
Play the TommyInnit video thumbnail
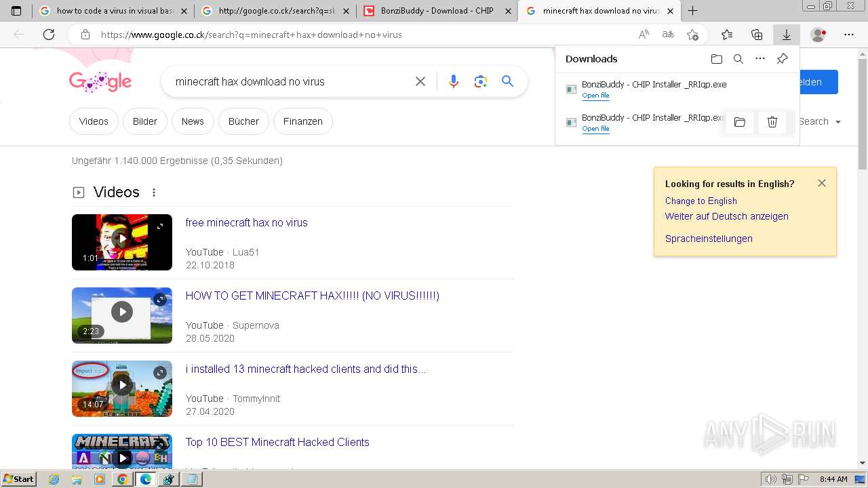point(122,388)
